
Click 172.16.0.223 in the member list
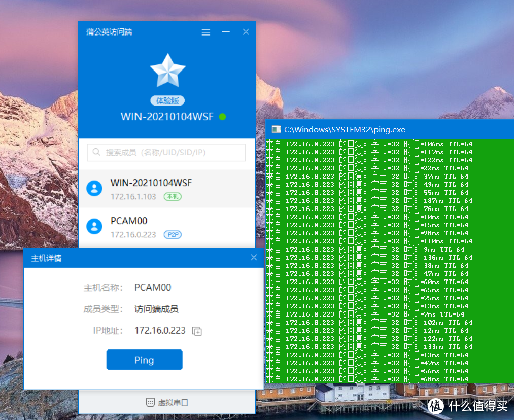point(133,234)
